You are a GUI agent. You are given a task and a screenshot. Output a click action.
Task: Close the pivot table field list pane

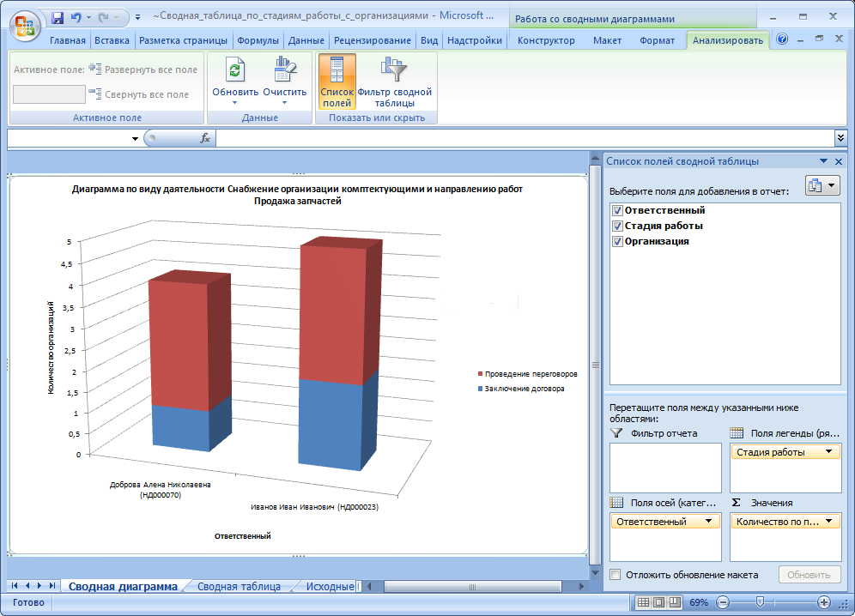pos(839,161)
